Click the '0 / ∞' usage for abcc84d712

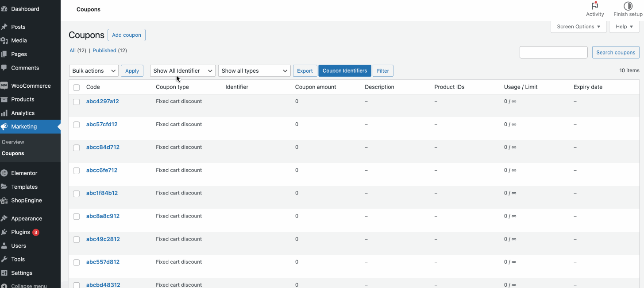click(x=510, y=147)
